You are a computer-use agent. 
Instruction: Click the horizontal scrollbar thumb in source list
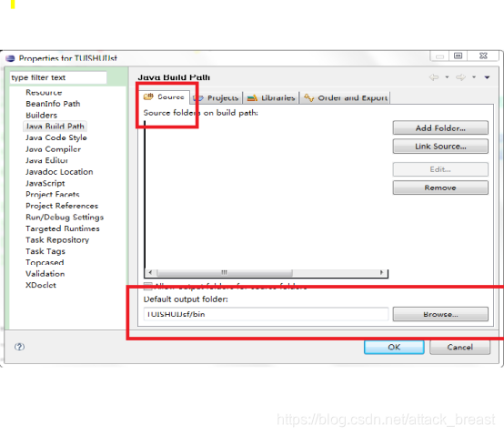(225, 273)
